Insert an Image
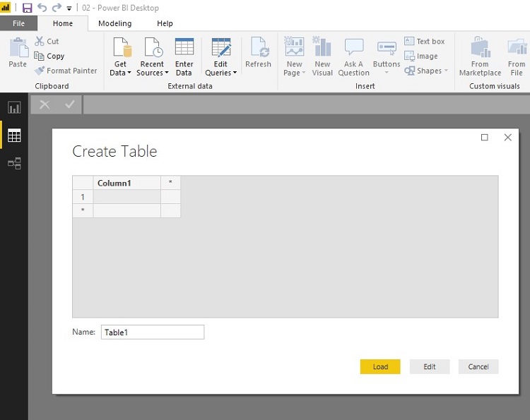This screenshot has height=420, width=530. tap(421, 56)
